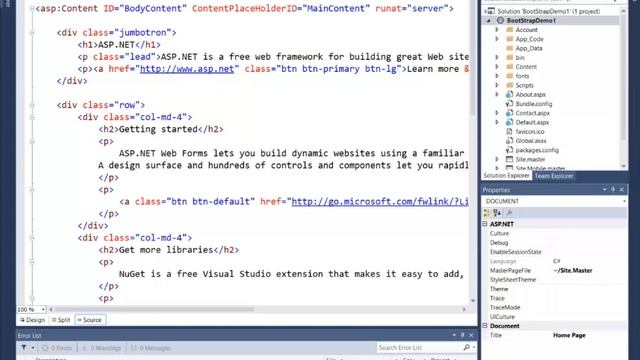Open the Properties window options dropdown arrow
Screen dimensions: 640x360
point(604,189)
